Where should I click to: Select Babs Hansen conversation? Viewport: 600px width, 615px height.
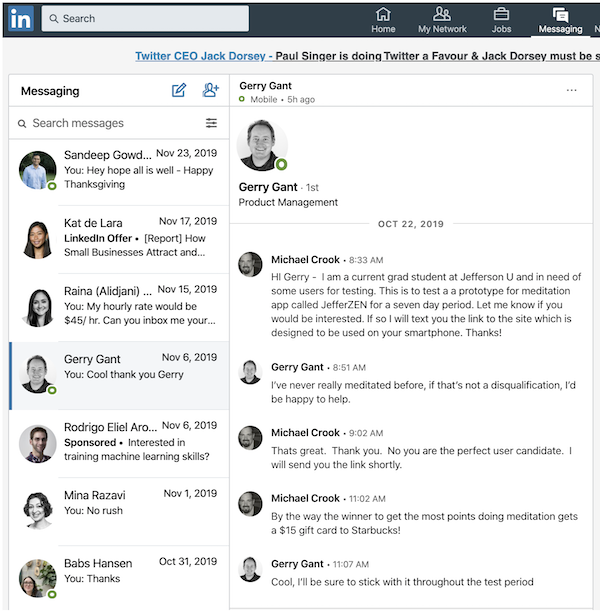coord(118,578)
